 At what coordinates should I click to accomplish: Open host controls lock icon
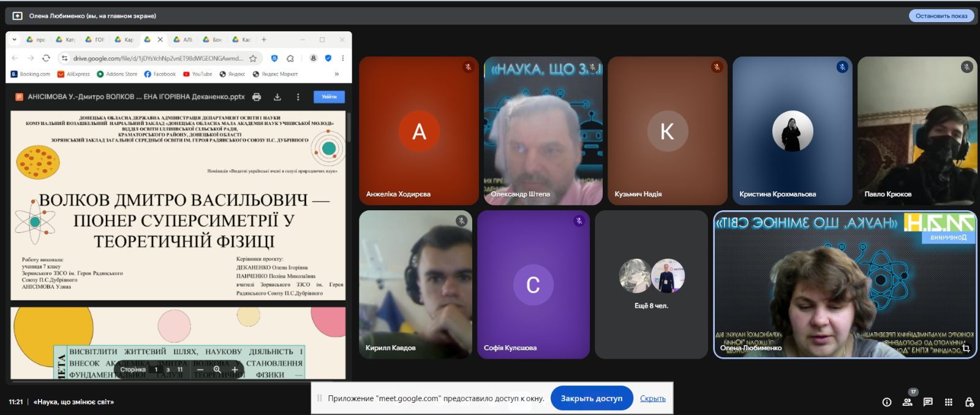(969, 402)
